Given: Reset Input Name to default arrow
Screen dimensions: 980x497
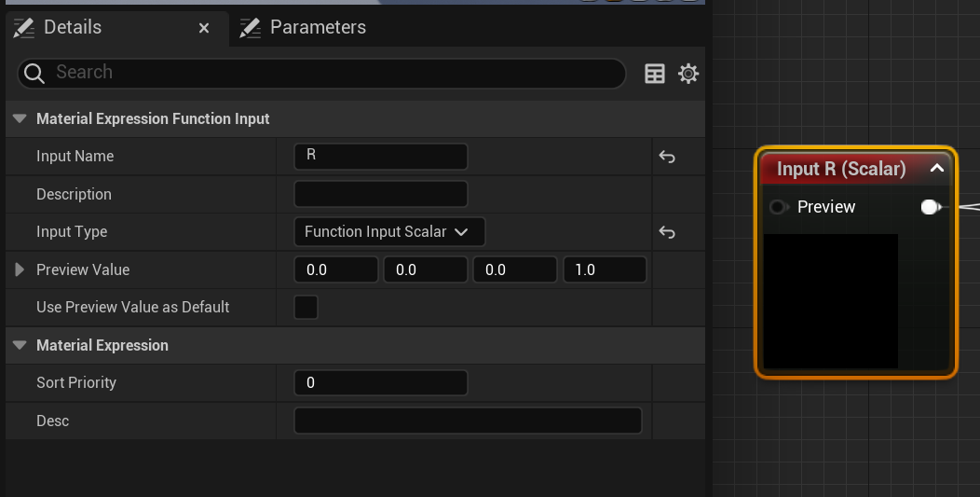Looking at the screenshot, I should point(667,157).
